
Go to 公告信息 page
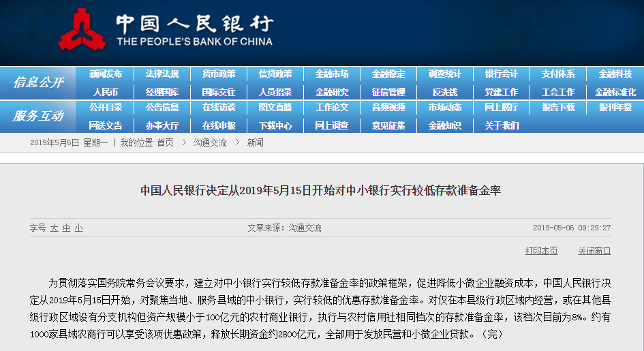[x=162, y=107]
